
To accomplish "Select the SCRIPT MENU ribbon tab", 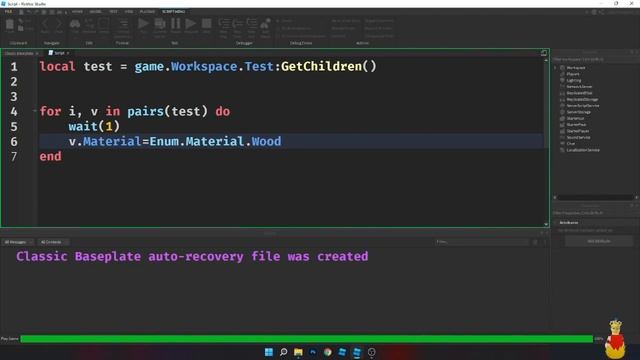I will [x=173, y=11].
